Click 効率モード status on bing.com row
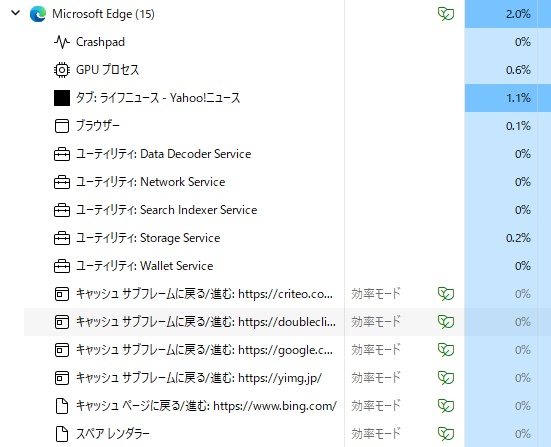551x447 pixels. [x=376, y=406]
